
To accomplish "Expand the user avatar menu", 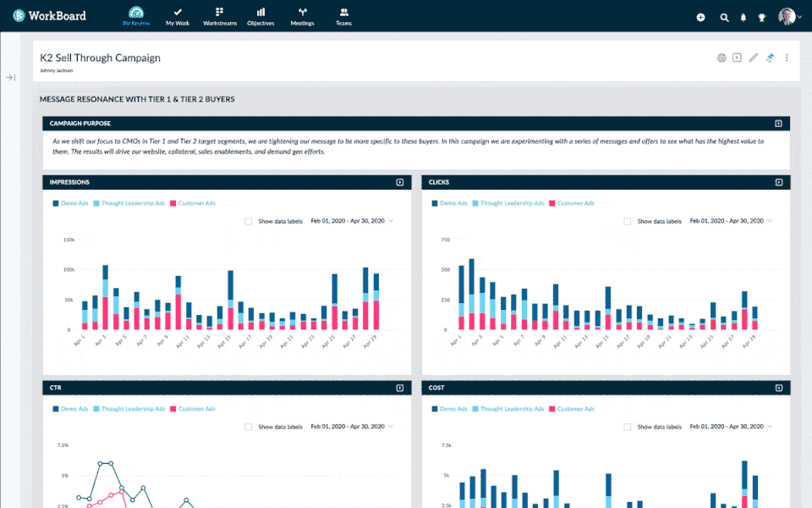I will point(790,17).
